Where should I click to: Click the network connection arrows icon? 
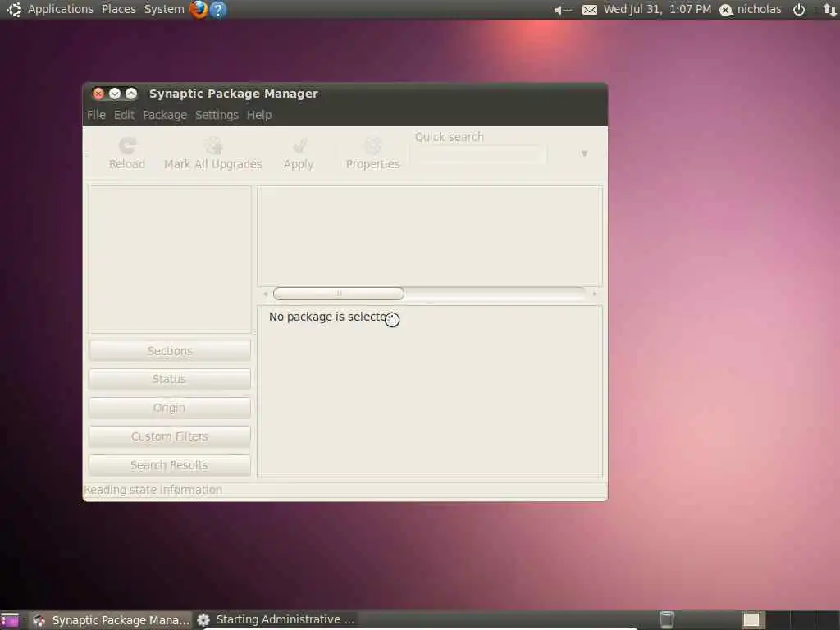point(830,10)
